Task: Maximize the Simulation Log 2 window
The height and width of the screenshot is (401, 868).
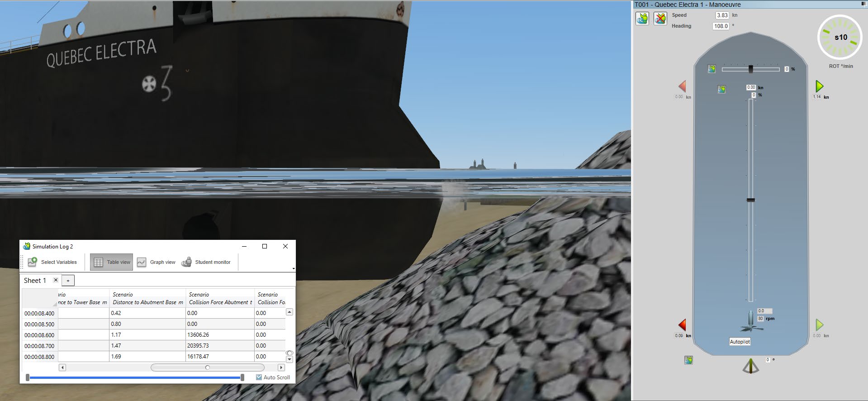Action: click(x=265, y=246)
